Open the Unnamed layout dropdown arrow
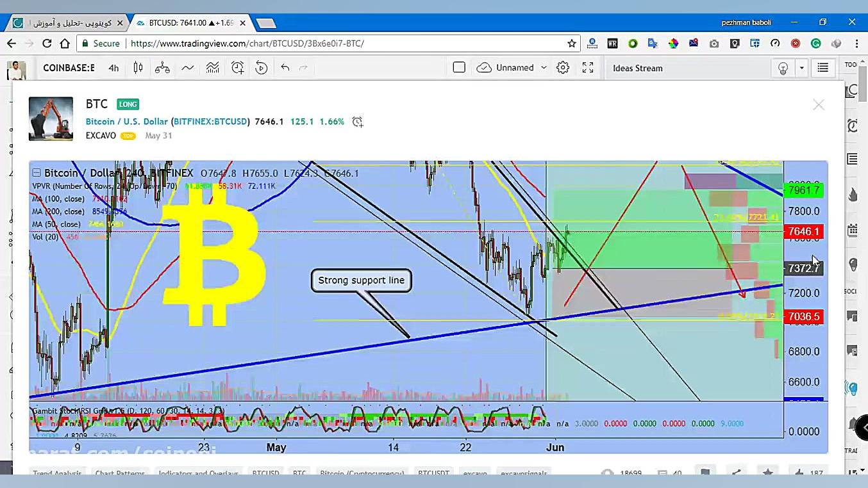This screenshot has width=868, height=488. coord(544,67)
